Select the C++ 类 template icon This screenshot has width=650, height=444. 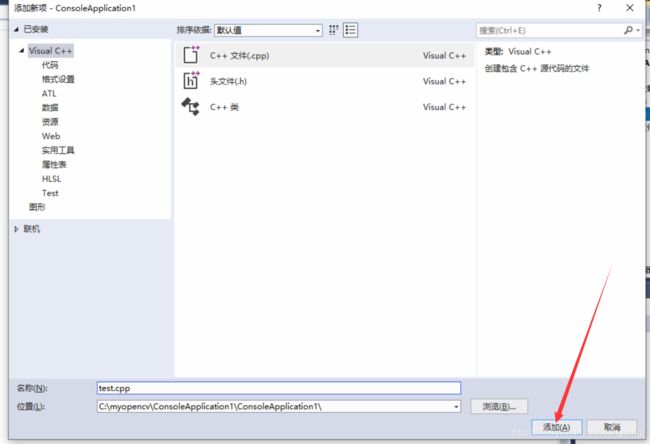pyautogui.click(x=190, y=107)
